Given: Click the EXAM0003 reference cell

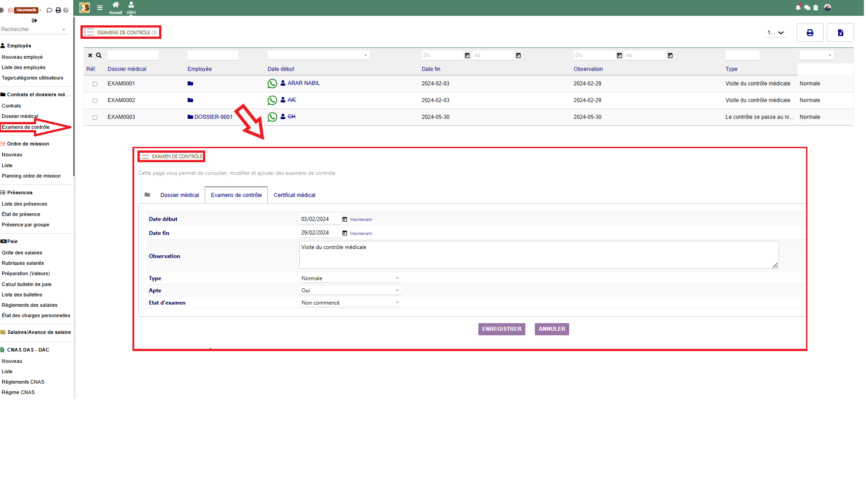Looking at the screenshot, I should click(121, 117).
